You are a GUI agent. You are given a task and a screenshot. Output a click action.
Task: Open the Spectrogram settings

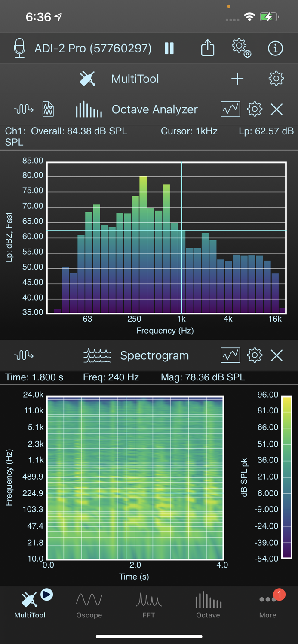tap(254, 355)
